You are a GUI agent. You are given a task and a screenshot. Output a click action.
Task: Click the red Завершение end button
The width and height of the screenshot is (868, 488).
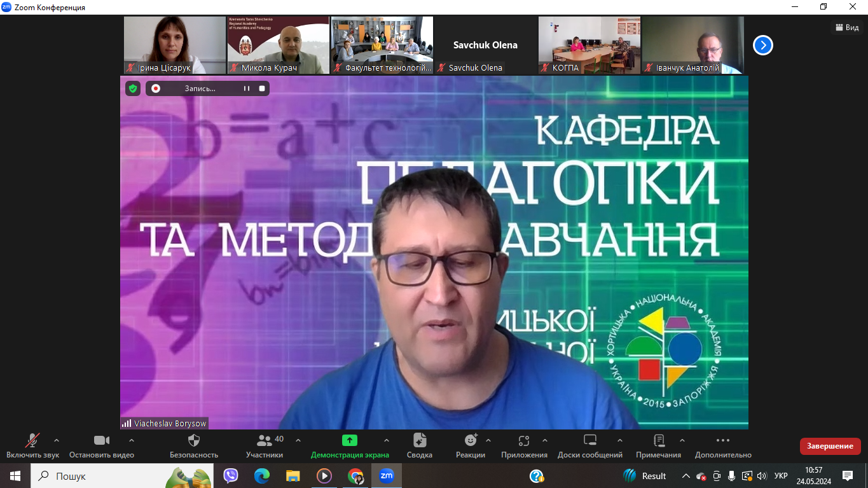pos(830,446)
